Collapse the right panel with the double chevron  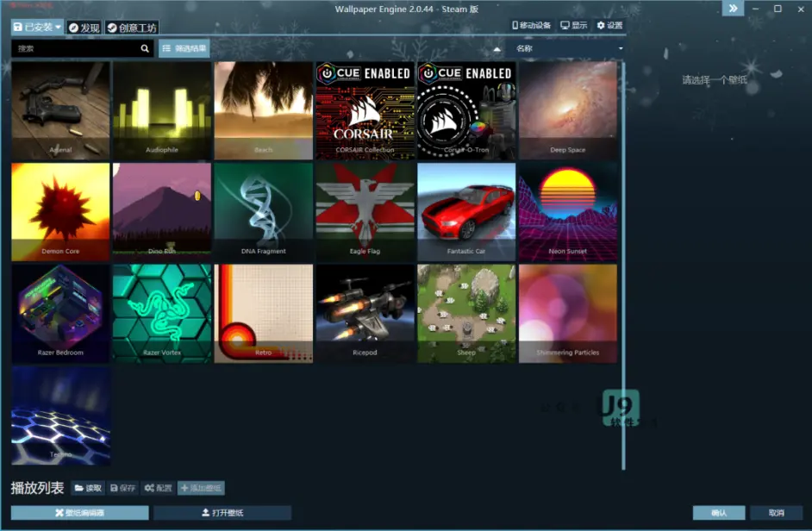(x=733, y=9)
